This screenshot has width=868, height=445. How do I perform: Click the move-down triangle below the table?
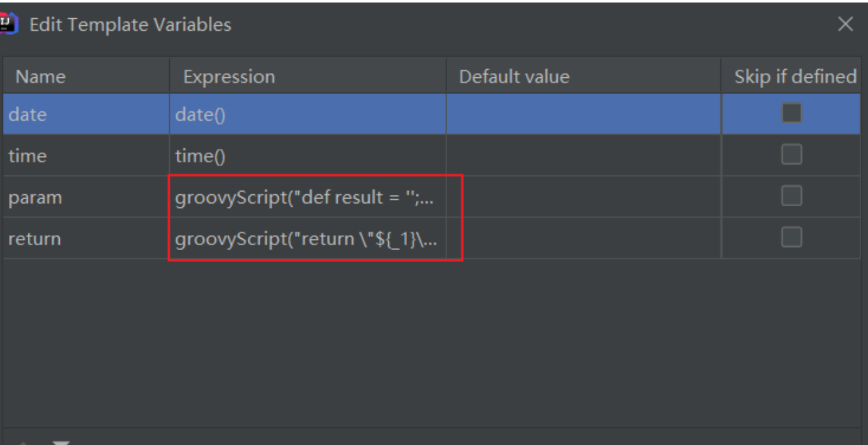61,442
